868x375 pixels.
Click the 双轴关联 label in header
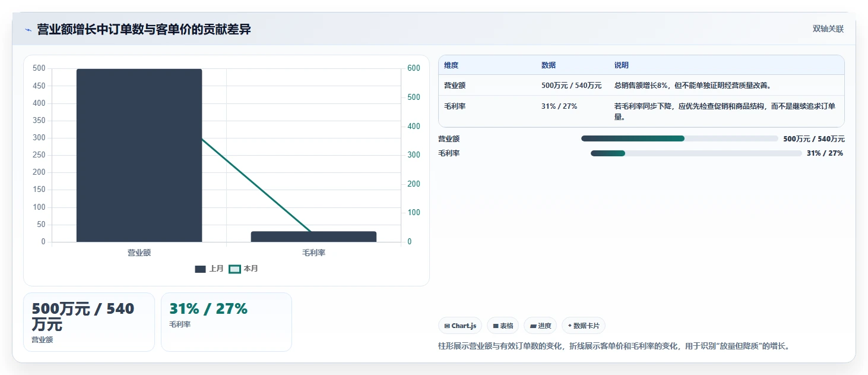[828, 29]
